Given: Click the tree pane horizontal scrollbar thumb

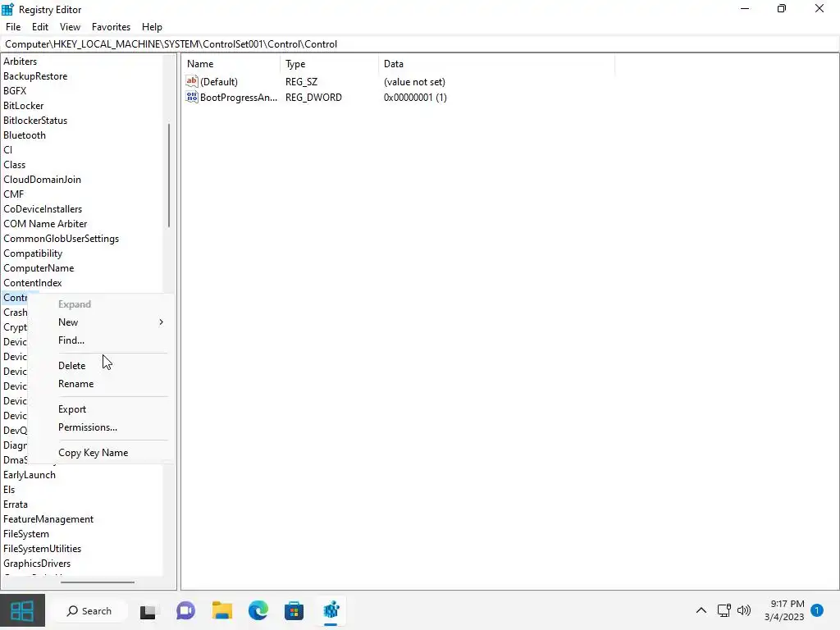Looking at the screenshot, I should click(x=98, y=582).
